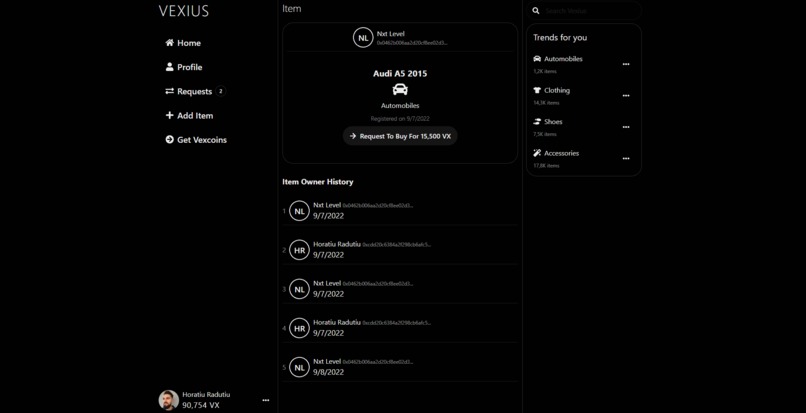
Task: Click the Requests count badge showing 2
Action: point(221,92)
